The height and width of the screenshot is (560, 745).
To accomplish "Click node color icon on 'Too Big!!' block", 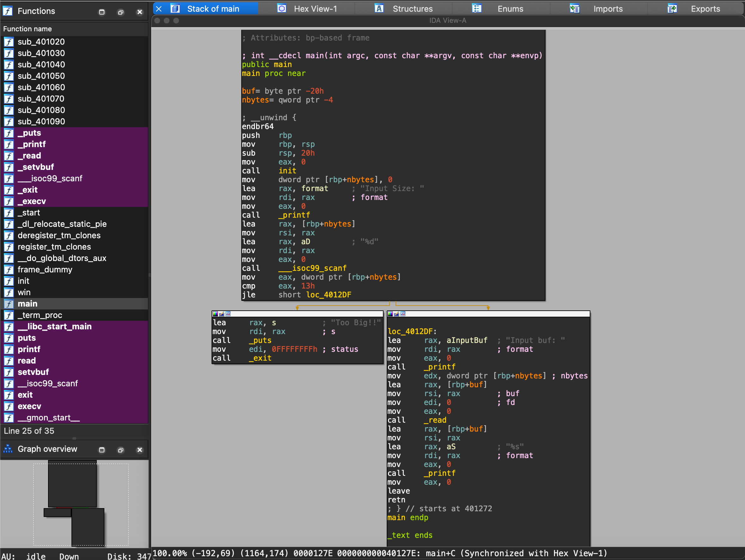I will point(215,314).
